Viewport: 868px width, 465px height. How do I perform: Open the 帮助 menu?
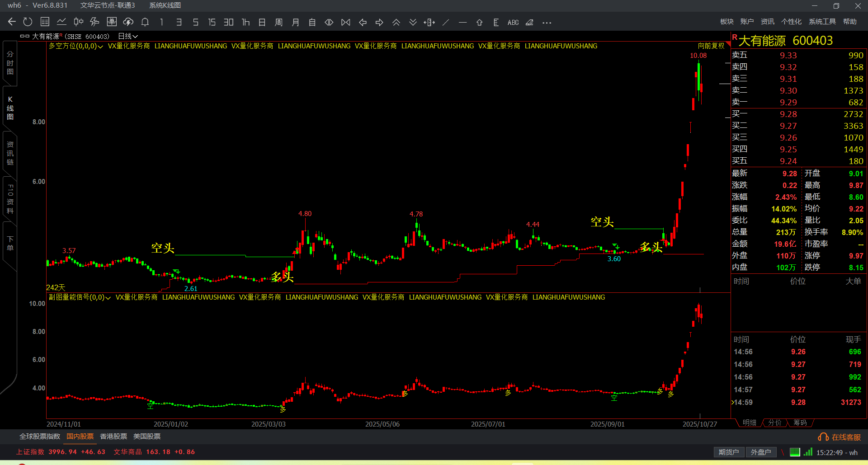(850, 22)
